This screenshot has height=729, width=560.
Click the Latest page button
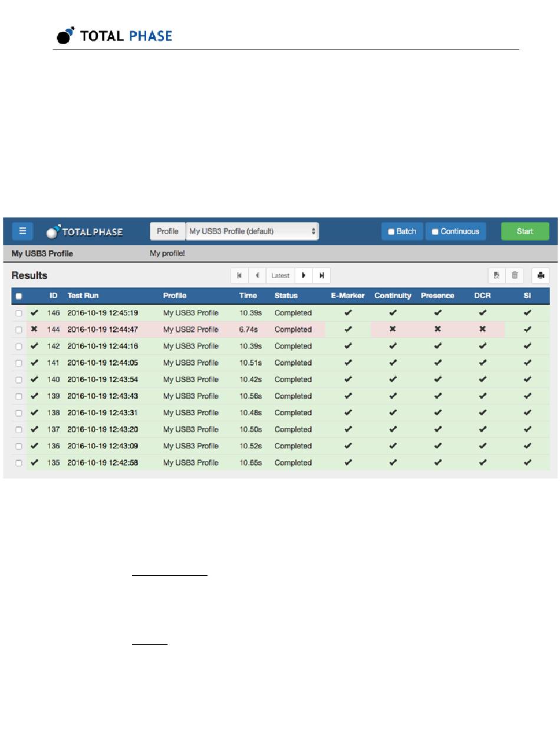[x=281, y=275]
